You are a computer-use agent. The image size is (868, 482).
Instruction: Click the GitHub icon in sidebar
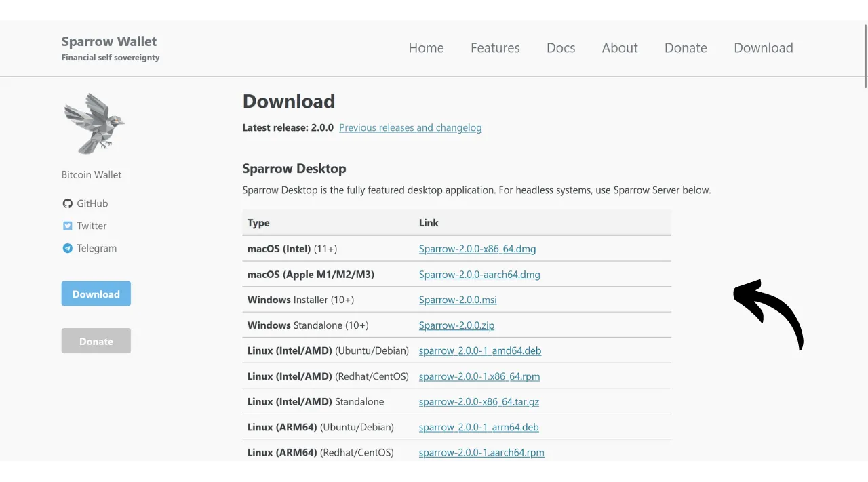67,203
